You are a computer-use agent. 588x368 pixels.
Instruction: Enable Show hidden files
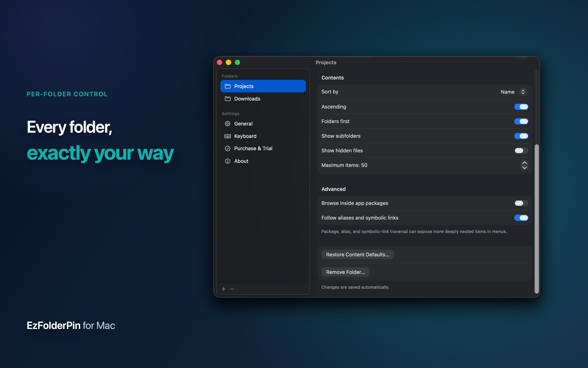click(521, 150)
